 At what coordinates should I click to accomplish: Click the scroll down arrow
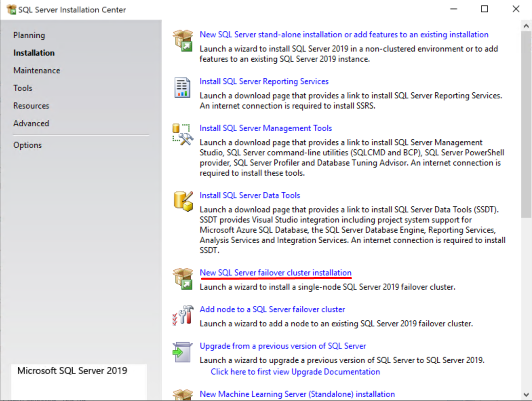coord(526,395)
